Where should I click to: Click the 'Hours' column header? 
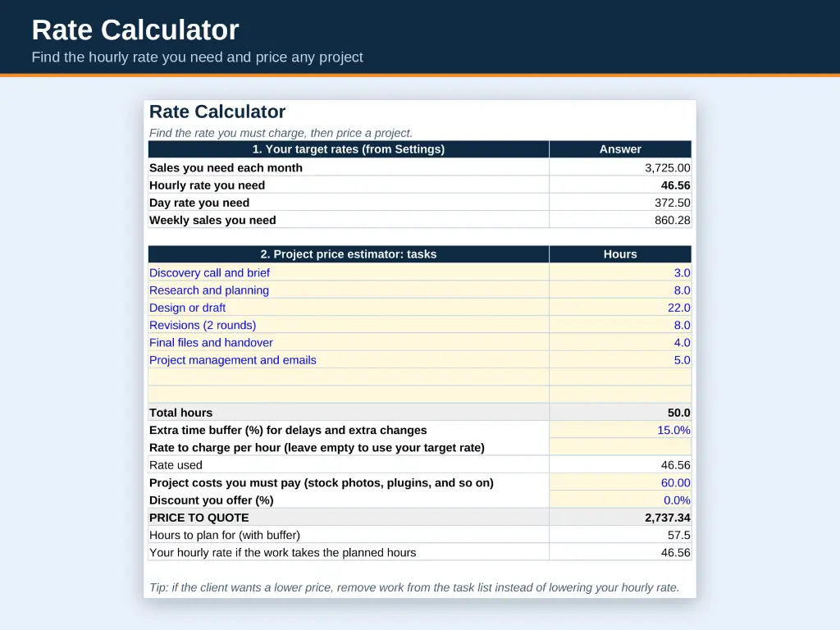point(620,254)
